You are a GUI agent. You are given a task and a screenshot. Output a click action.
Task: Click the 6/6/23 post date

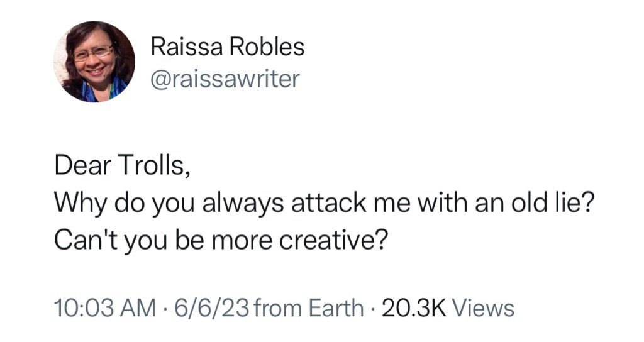[211, 308]
